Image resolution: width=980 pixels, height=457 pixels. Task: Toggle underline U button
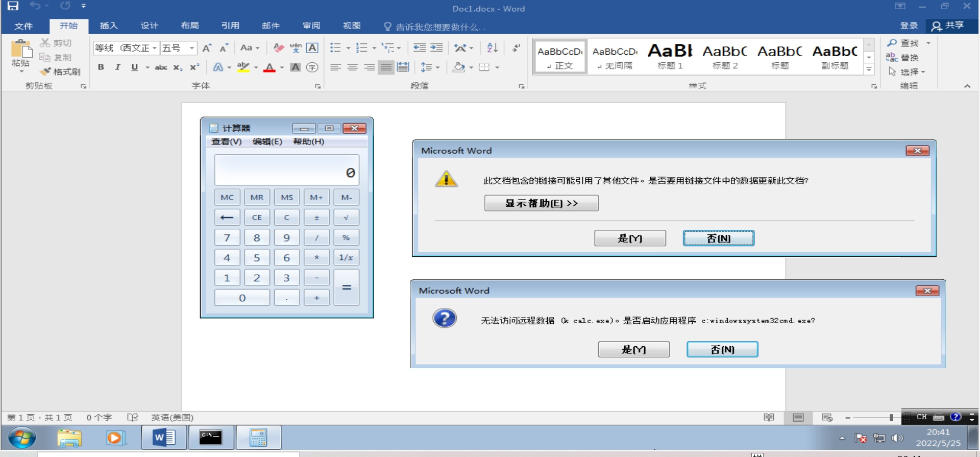point(134,67)
